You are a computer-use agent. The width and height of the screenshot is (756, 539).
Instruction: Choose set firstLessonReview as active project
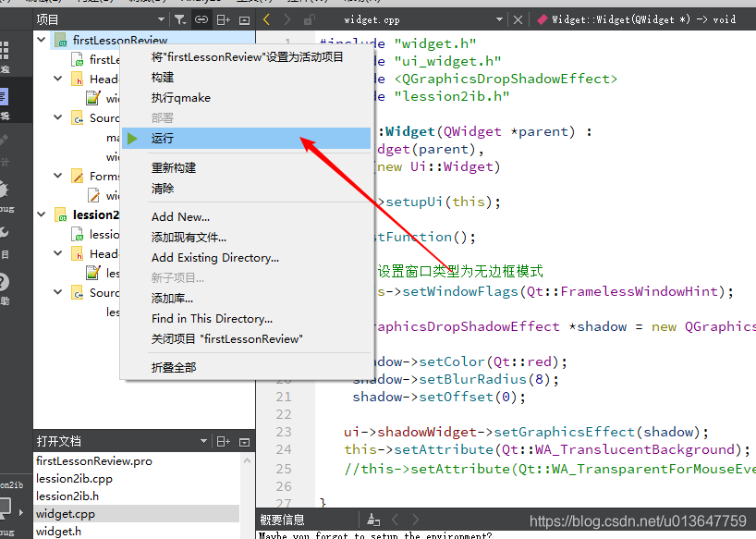point(247,57)
